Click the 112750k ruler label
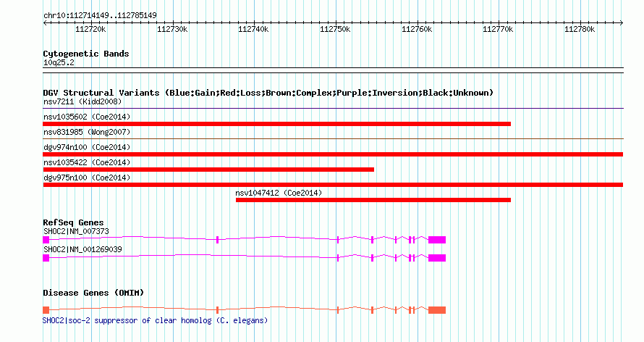The height and width of the screenshot is (342, 644). pos(335,29)
